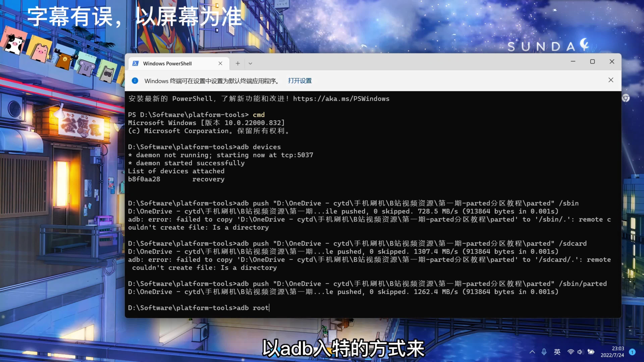This screenshot has width=644, height=362.
Task: Close the terminal window
Action: click(x=612, y=62)
